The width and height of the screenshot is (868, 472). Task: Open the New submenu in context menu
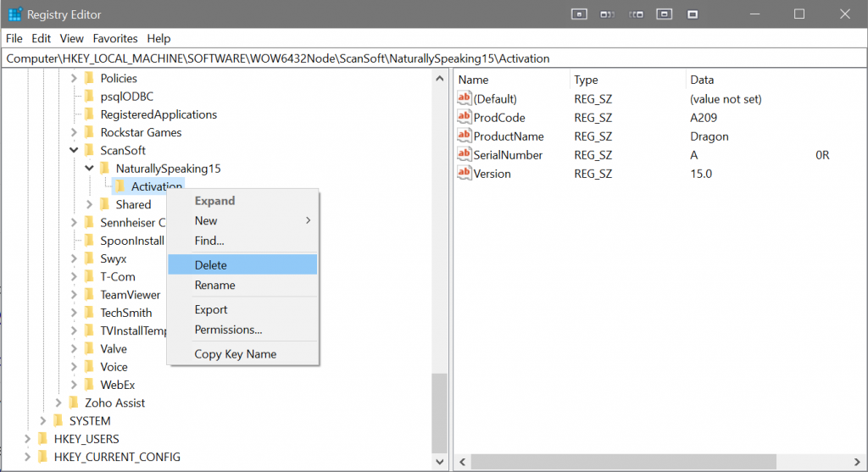242,220
